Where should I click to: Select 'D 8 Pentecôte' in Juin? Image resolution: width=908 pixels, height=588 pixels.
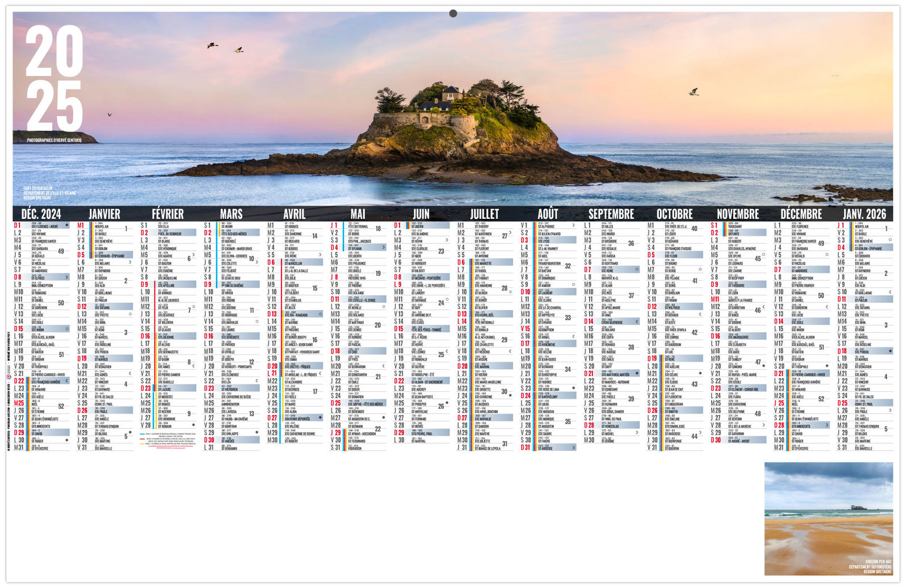[x=421, y=277]
